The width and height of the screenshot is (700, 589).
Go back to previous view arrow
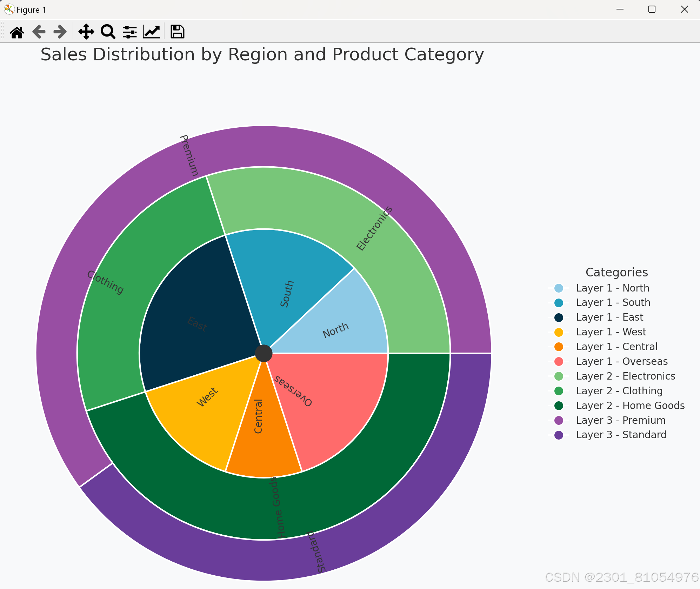click(x=39, y=32)
